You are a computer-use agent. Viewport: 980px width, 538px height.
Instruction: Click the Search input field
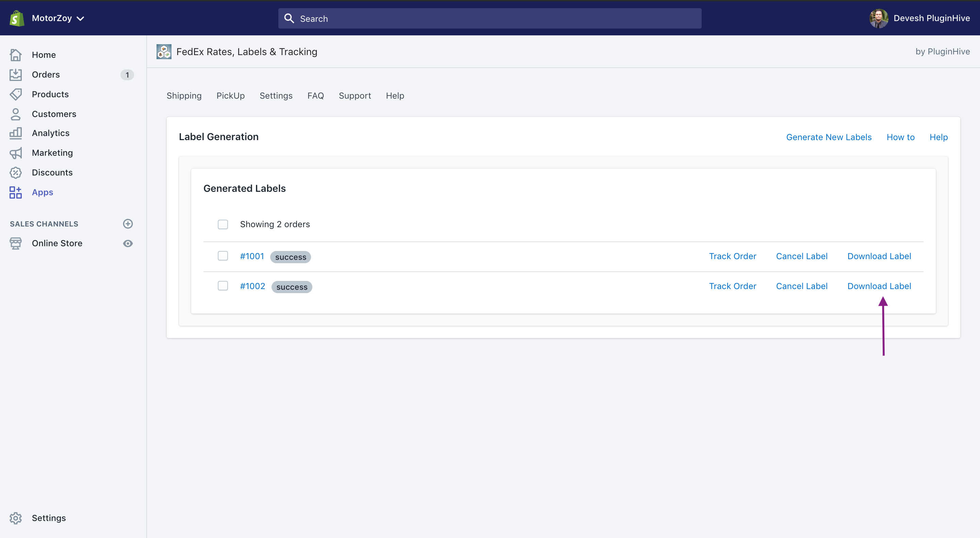490,19
